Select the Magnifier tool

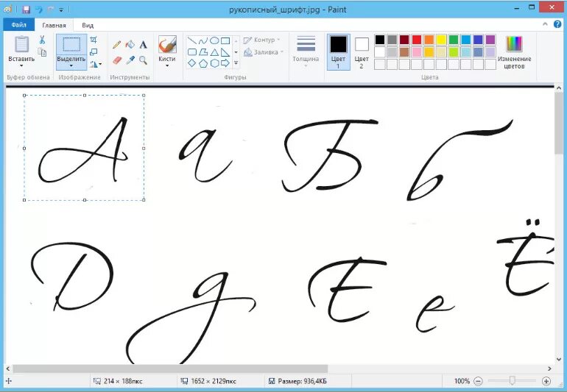pyautogui.click(x=143, y=60)
